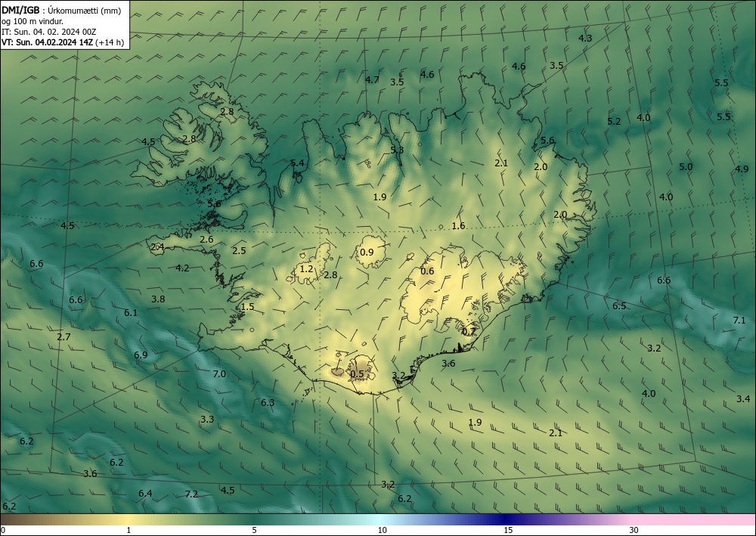This screenshot has width=756, height=536.
Task: Click the value 4.9 on the map
Action: 742,169
